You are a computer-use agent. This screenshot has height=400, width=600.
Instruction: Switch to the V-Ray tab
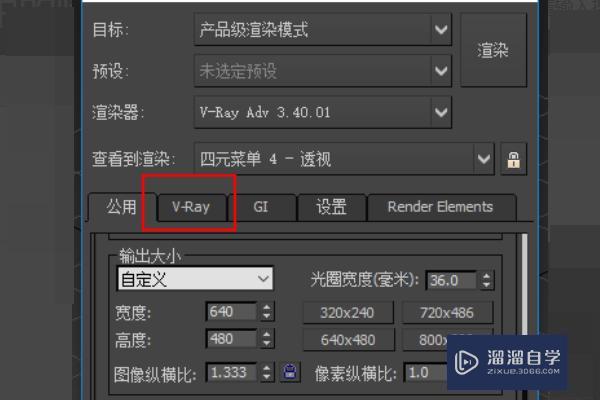[192, 207]
